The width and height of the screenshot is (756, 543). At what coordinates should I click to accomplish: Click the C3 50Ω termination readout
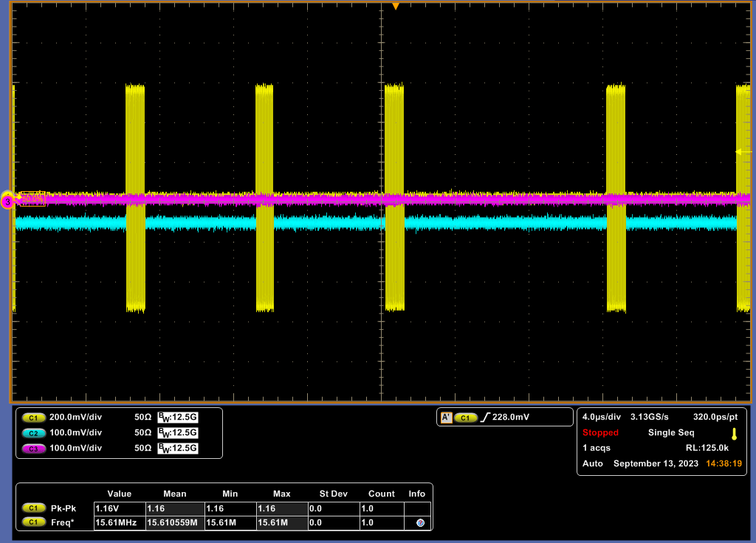click(142, 448)
